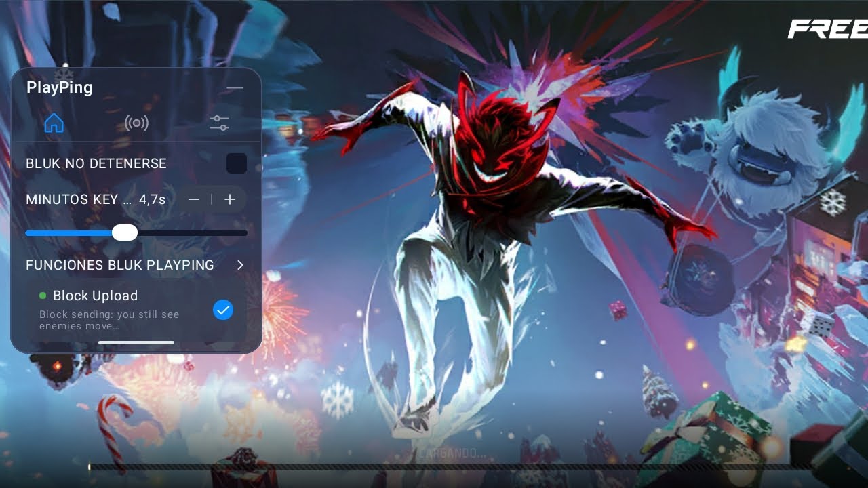
Task: Enable the BLUK NO DETENERSE checkbox
Action: 237,163
